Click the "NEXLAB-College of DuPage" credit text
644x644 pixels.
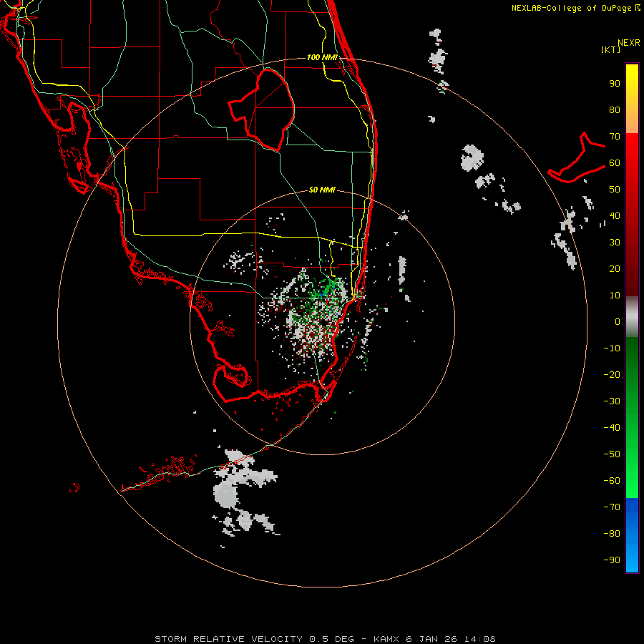click(572, 8)
